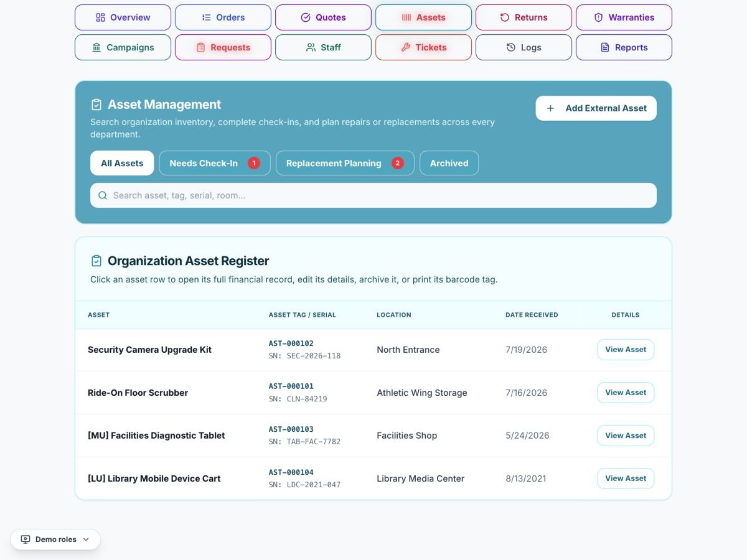
Task: Open the Campaigns navigation label
Action: click(x=130, y=47)
